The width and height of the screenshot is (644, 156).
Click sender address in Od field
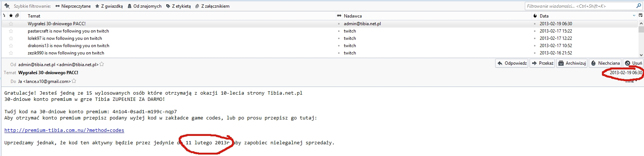click(x=58, y=65)
